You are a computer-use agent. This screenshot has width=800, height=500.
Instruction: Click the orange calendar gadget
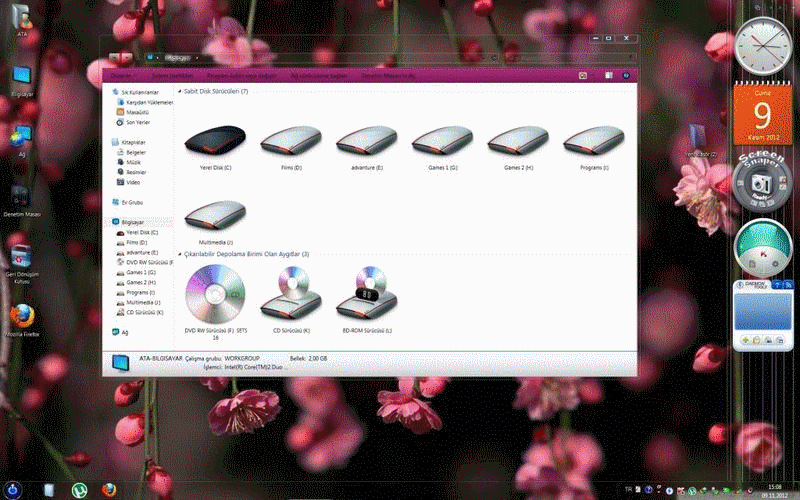(x=763, y=114)
